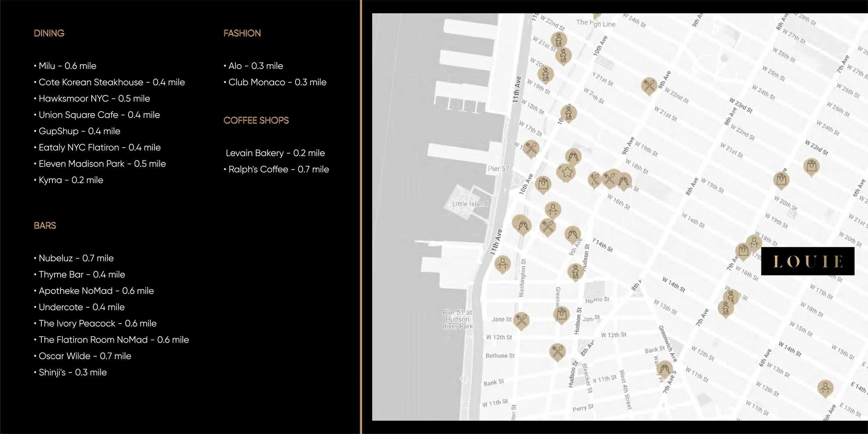Click champagne pin between 11th Ave and Little Island
Screen dimensions: 868x434
coord(522,224)
